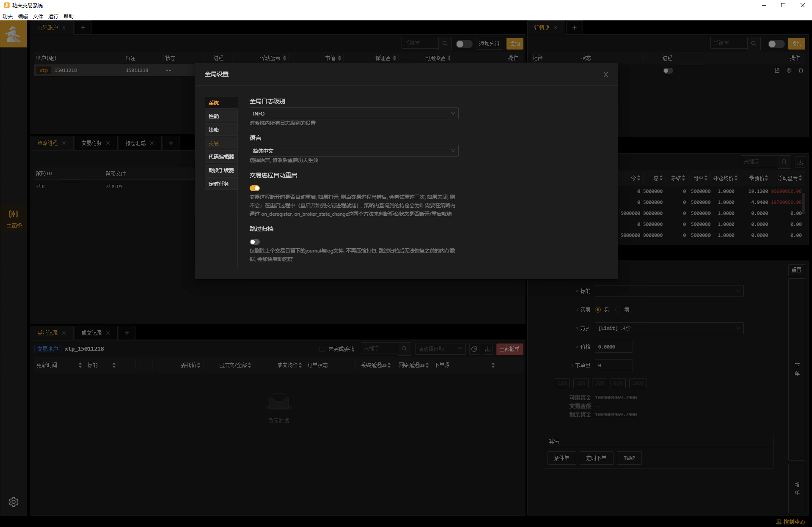The height and width of the screenshot is (527, 812).
Task: Click search icon in positions panel
Action: coord(784,162)
